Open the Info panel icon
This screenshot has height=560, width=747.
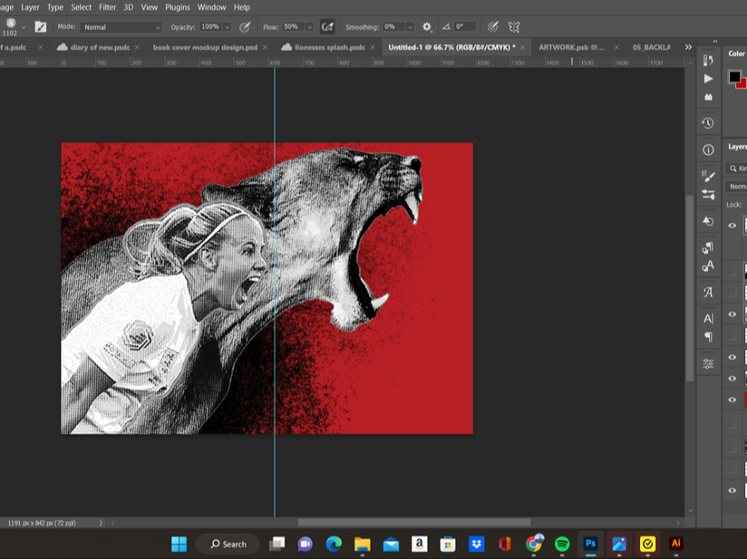[708, 150]
